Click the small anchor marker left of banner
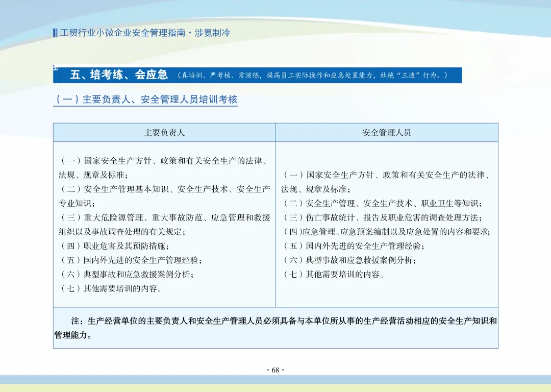Screen dimensions: 551x392 point(55,67)
